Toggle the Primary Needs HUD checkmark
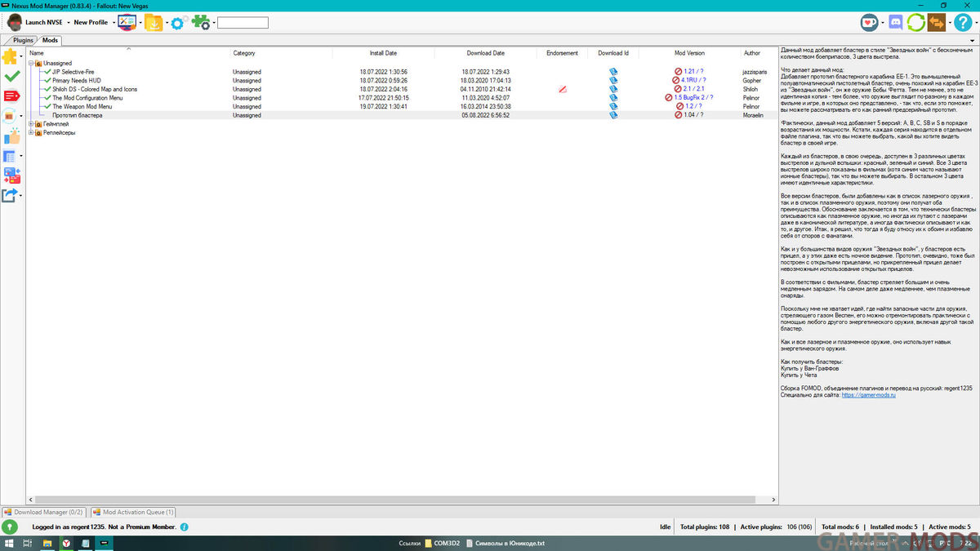 click(47, 81)
